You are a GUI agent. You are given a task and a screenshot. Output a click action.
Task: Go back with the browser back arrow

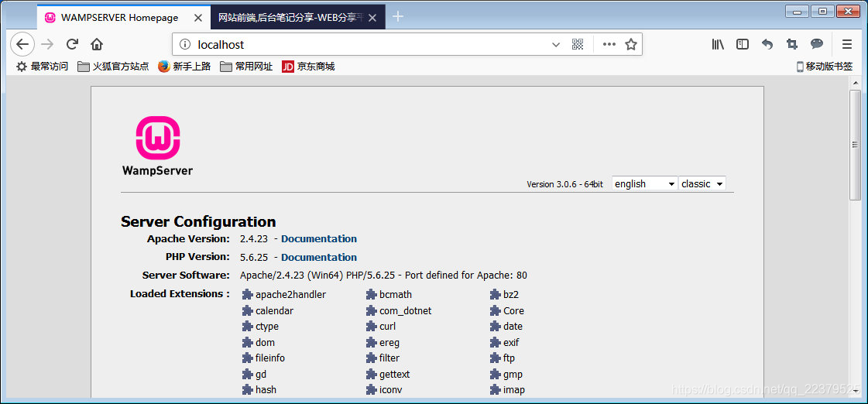tap(22, 44)
